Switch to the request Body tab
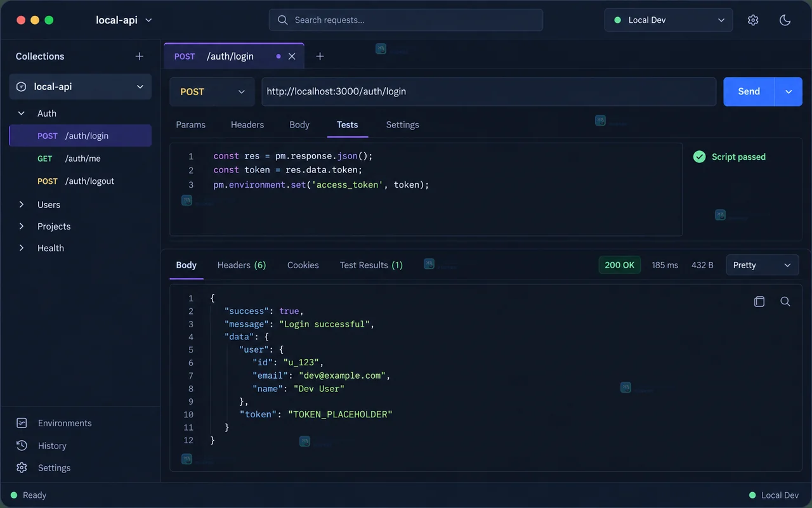The width and height of the screenshot is (812, 508). (x=299, y=125)
